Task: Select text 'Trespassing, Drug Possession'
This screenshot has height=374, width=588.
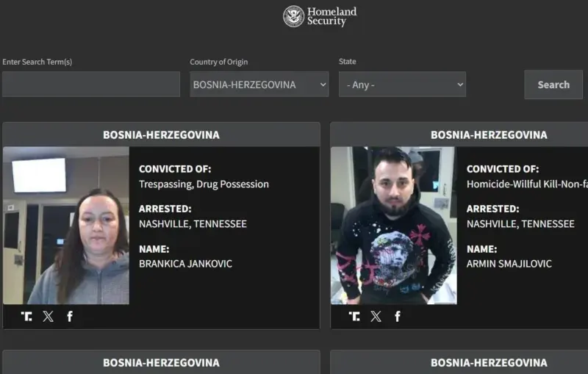Action: tap(204, 184)
